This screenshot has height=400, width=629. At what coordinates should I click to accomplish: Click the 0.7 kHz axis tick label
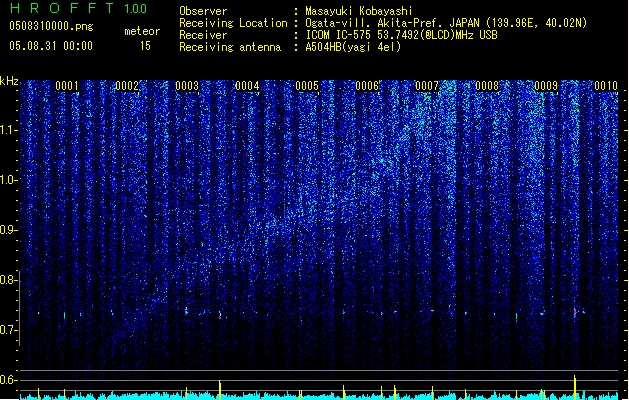coord(9,330)
